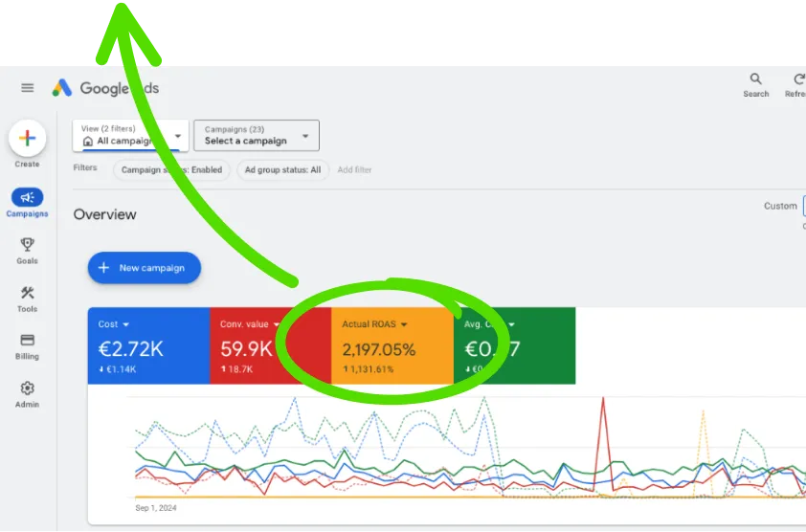Click the Refresh icon
Viewport: 806px width, 532px height.
797,80
